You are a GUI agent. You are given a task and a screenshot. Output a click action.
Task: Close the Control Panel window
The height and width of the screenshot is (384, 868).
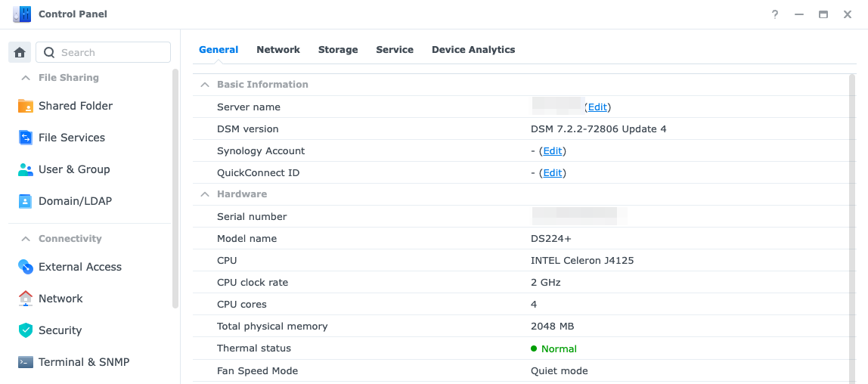click(x=848, y=15)
